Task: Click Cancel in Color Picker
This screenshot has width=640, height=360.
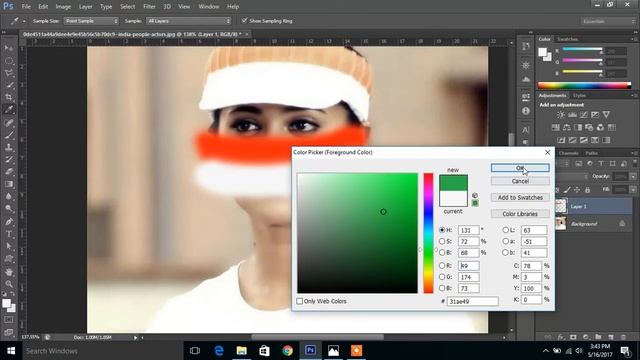Action: point(520,181)
